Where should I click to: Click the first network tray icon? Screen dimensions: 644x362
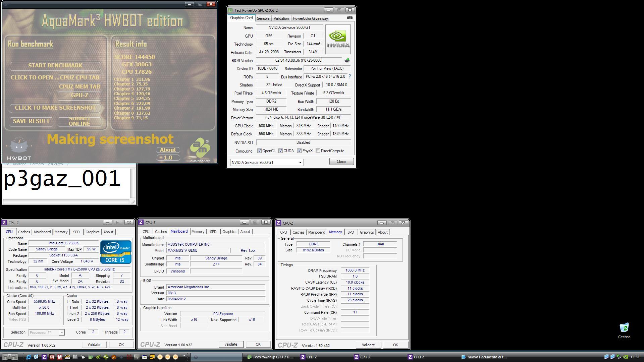tap(606, 357)
